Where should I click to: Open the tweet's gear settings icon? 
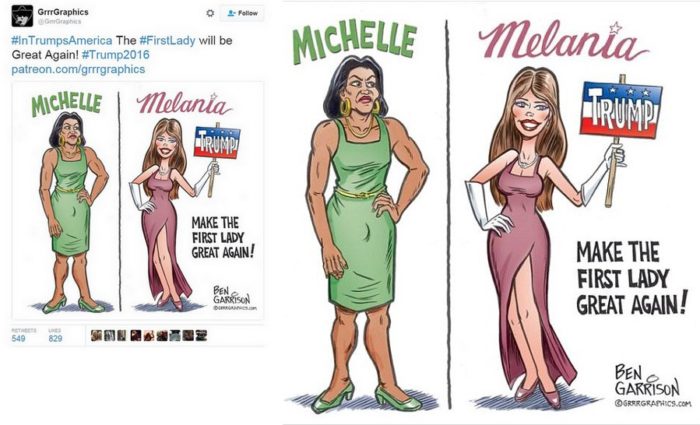click(x=210, y=13)
